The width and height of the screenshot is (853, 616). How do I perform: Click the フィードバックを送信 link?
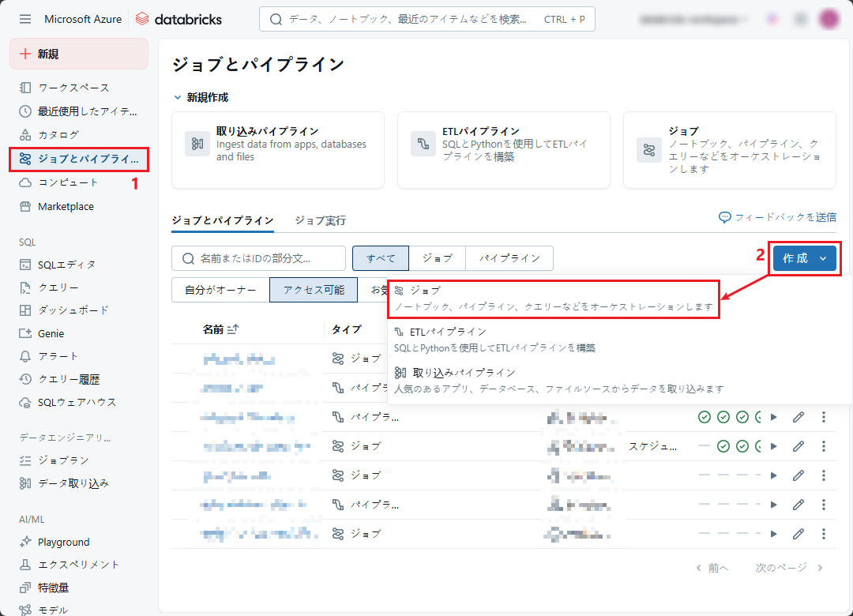[777, 216]
